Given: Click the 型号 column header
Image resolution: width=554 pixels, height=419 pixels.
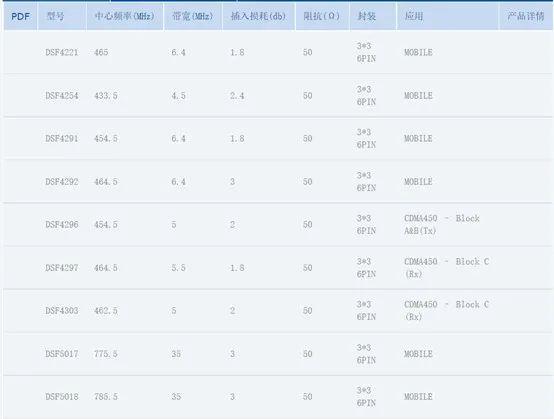Looking at the screenshot, I should tap(62, 16).
